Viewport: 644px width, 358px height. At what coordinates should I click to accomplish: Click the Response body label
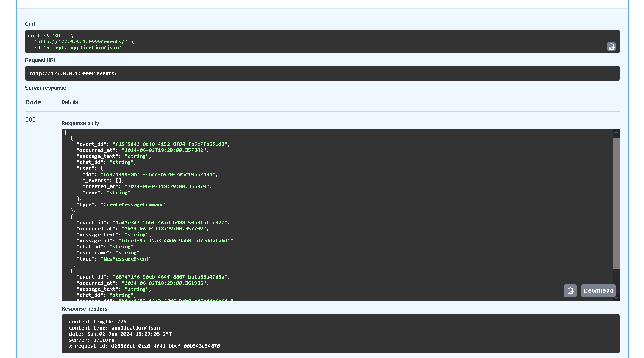[80, 123]
